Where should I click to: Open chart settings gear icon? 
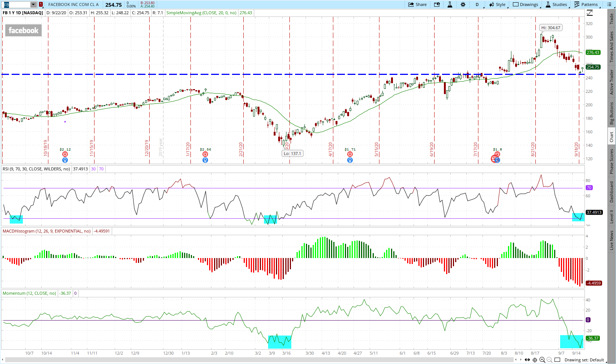(x=463, y=4)
